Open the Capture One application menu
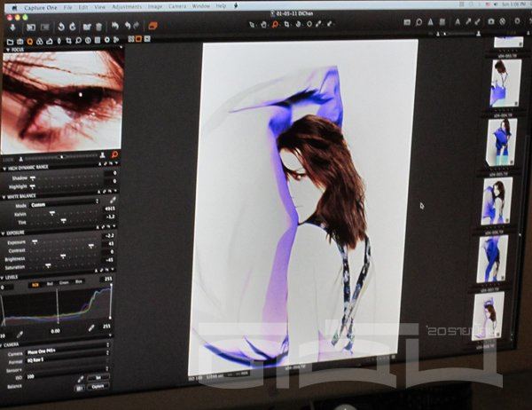 click(41, 8)
